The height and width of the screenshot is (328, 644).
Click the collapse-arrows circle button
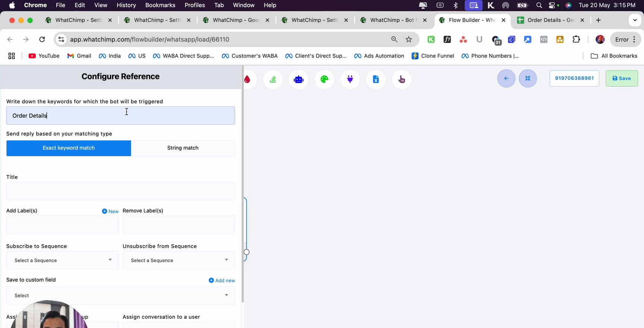[x=528, y=78]
